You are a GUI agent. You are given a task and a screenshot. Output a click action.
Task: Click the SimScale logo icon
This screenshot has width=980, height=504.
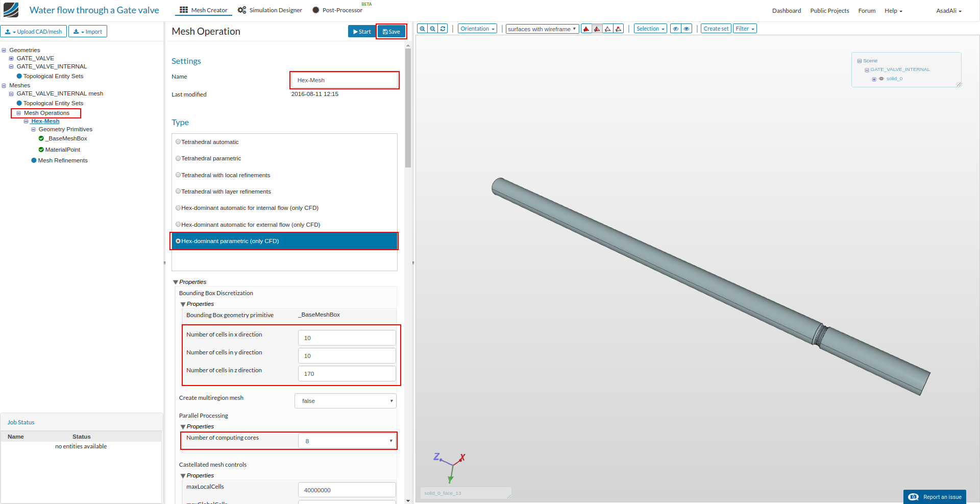(x=11, y=10)
